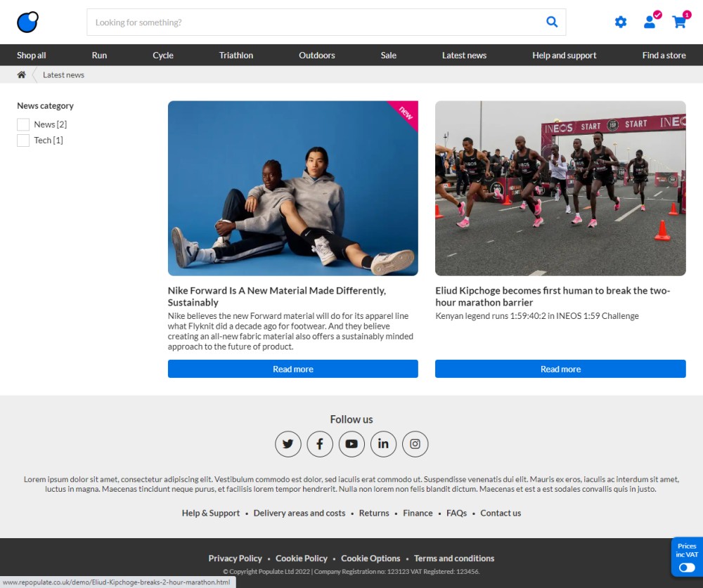
Task: Open the Sale menu item
Action: [388, 55]
